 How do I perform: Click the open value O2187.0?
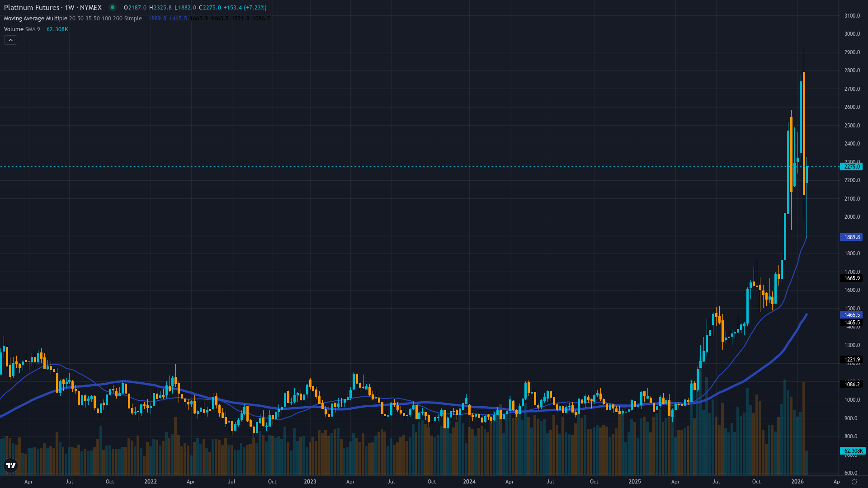(x=135, y=8)
